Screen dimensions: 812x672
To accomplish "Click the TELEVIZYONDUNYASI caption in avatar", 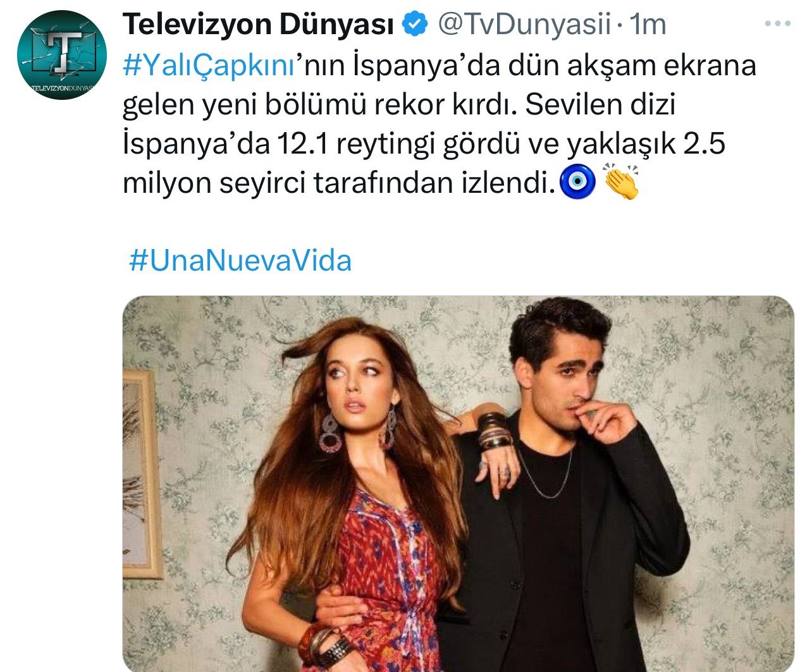I will point(62,87).
